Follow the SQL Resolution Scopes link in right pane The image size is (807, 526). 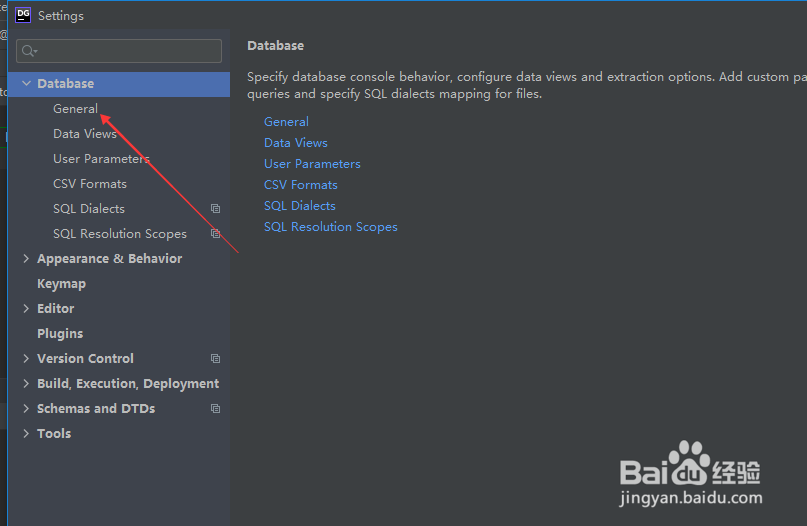click(x=330, y=227)
